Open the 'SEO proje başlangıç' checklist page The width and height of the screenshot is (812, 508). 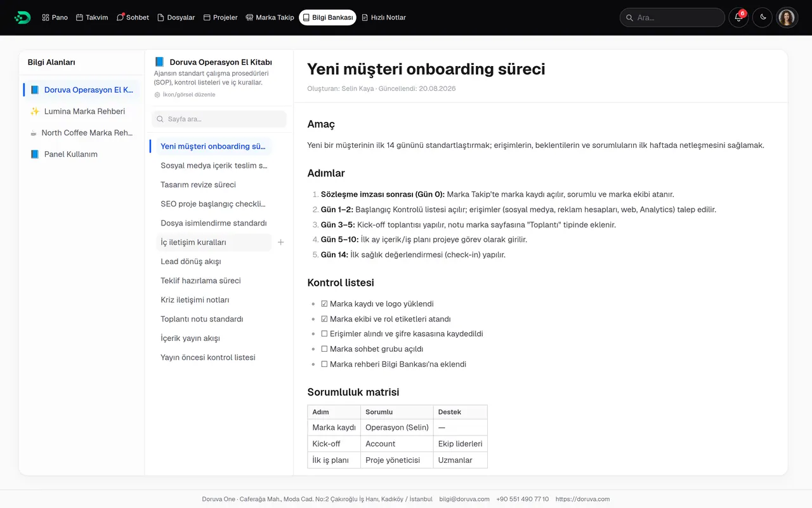click(x=214, y=204)
